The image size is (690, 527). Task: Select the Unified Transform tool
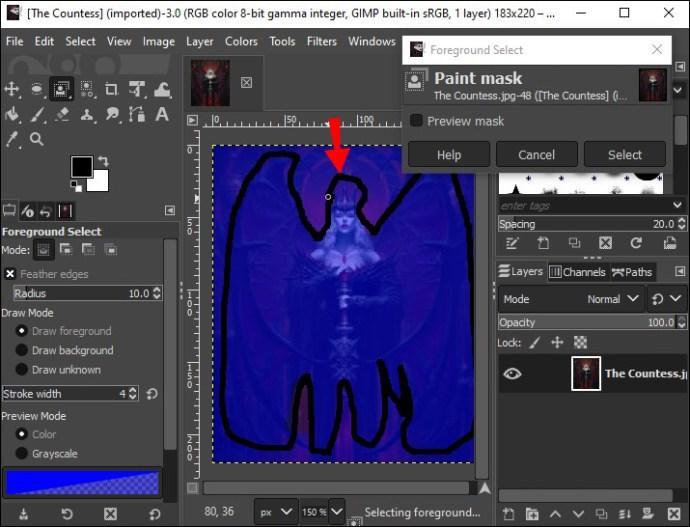coord(137,89)
